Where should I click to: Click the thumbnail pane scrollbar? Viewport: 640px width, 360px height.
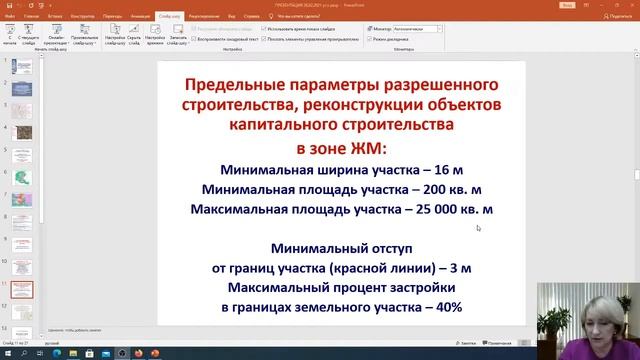pyautogui.click(x=41, y=141)
